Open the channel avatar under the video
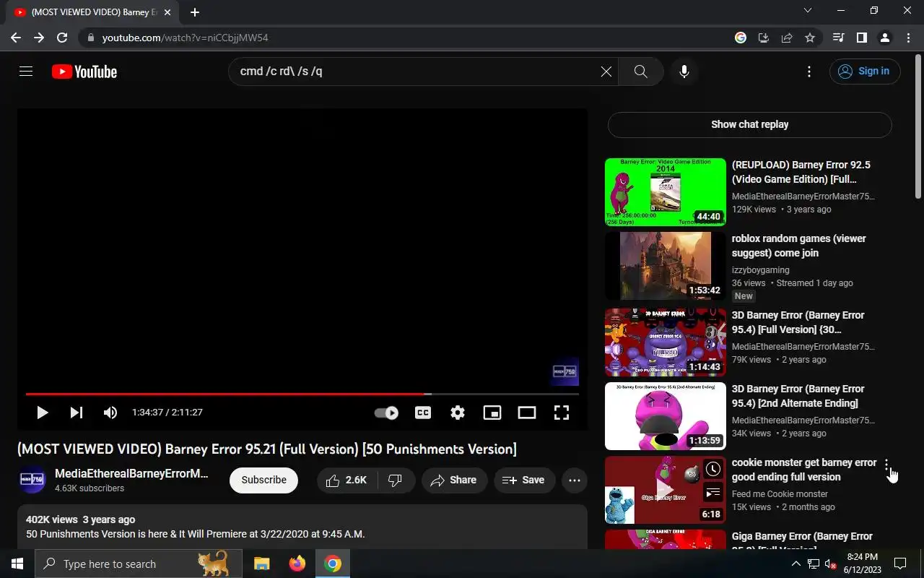The height and width of the screenshot is (578, 924). [32, 480]
